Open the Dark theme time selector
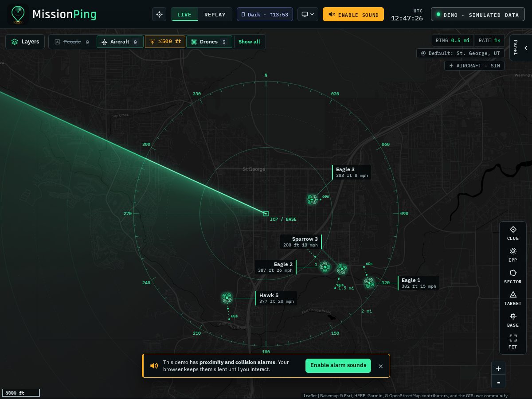The image size is (532, 399). click(265, 14)
